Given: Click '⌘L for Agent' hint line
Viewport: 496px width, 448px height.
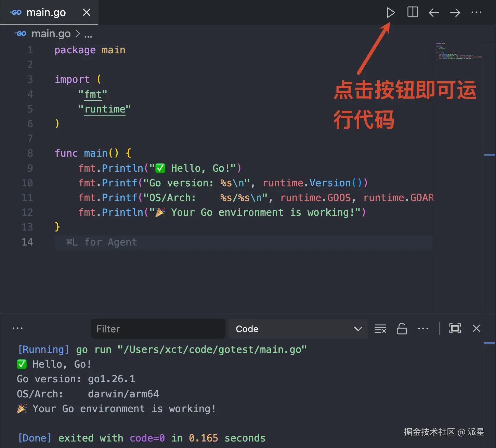Looking at the screenshot, I should (102, 242).
